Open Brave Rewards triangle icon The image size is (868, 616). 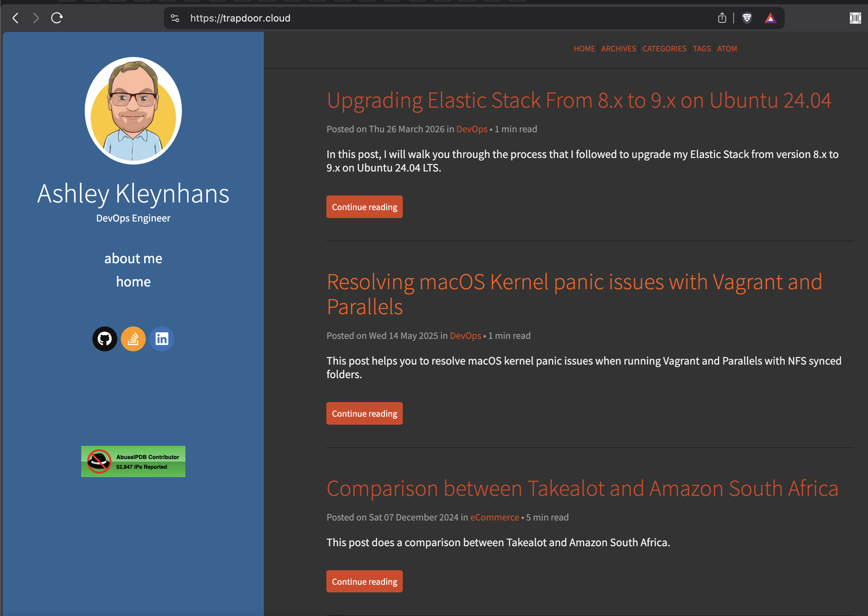point(771,18)
